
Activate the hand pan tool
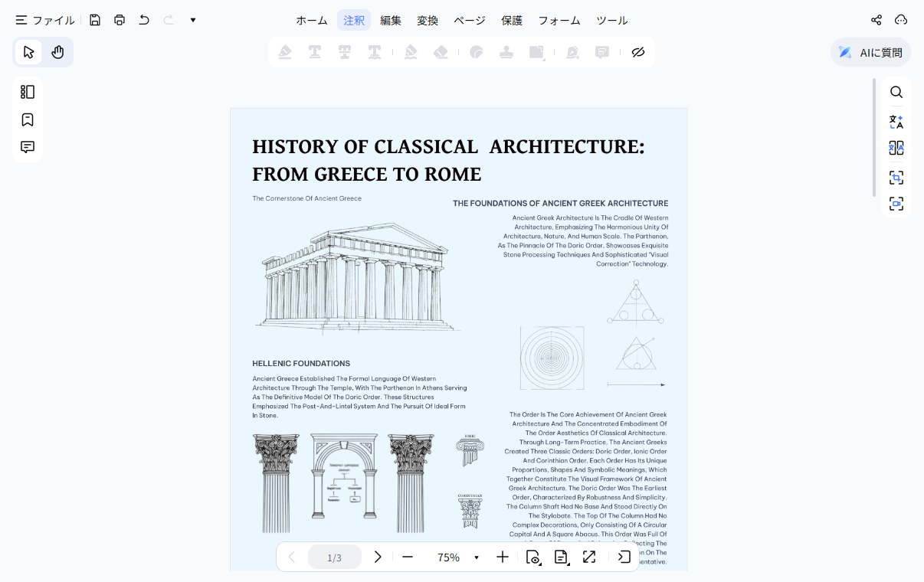tap(57, 52)
